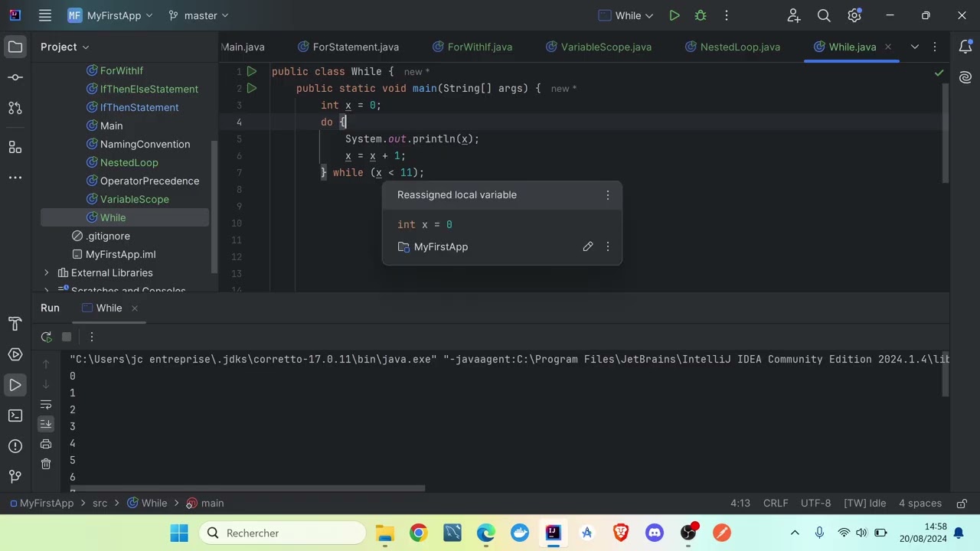Open MyFirstApp.iml in tree
The width and height of the screenshot is (980, 551).
click(x=120, y=254)
